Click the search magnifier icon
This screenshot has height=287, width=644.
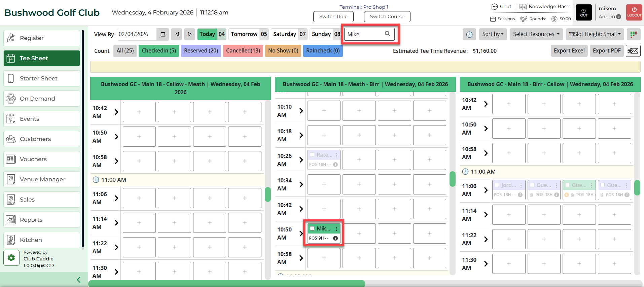click(x=388, y=34)
